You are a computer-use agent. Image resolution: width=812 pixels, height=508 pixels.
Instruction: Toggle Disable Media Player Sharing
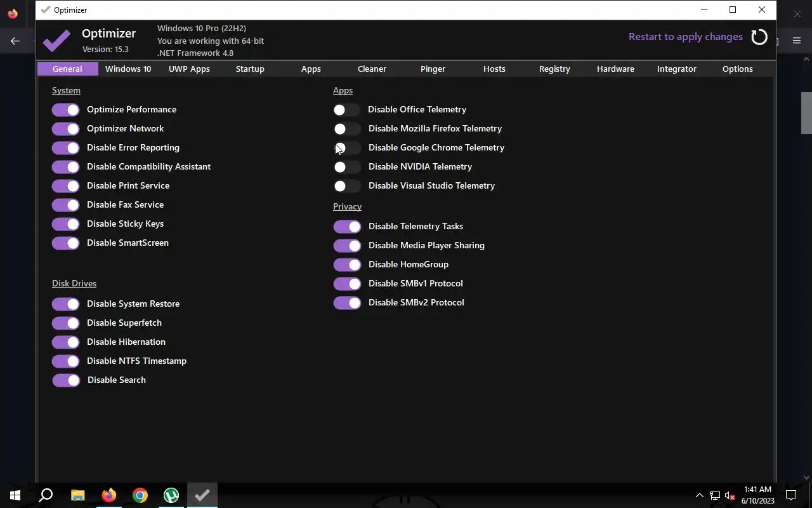coord(347,246)
